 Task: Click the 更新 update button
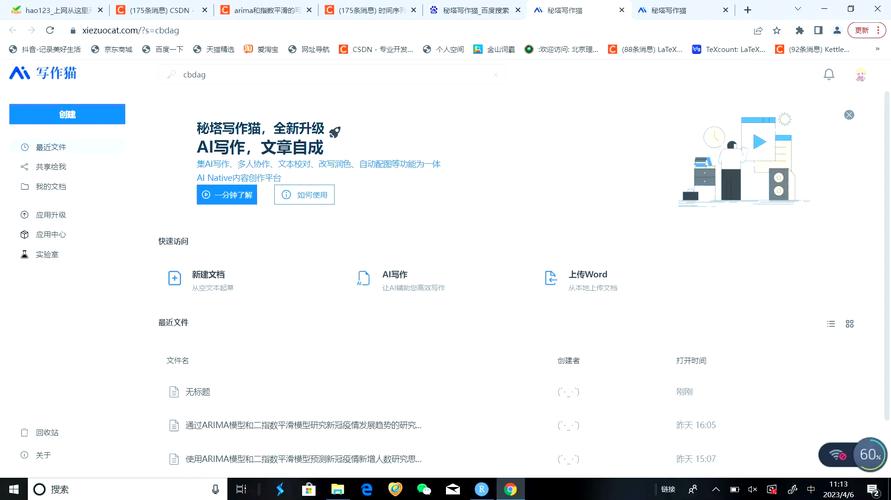coord(867,30)
